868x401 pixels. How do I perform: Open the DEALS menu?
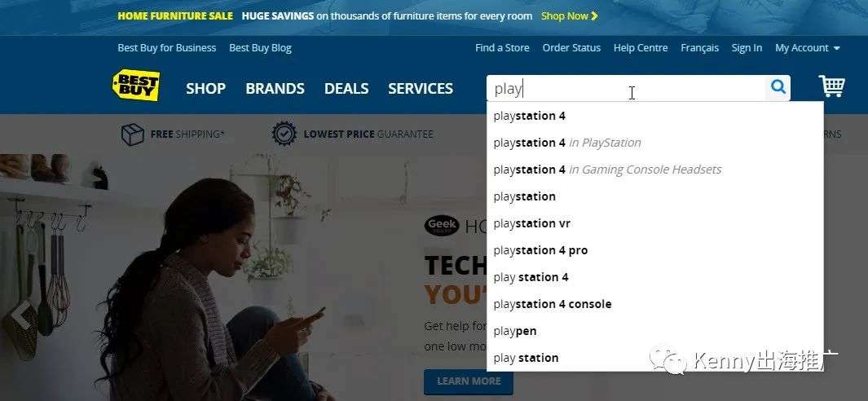pyautogui.click(x=346, y=89)
